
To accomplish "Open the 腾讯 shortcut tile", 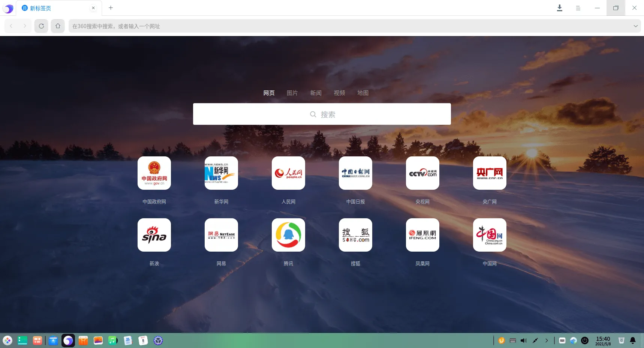I will (x=288, y=235).
